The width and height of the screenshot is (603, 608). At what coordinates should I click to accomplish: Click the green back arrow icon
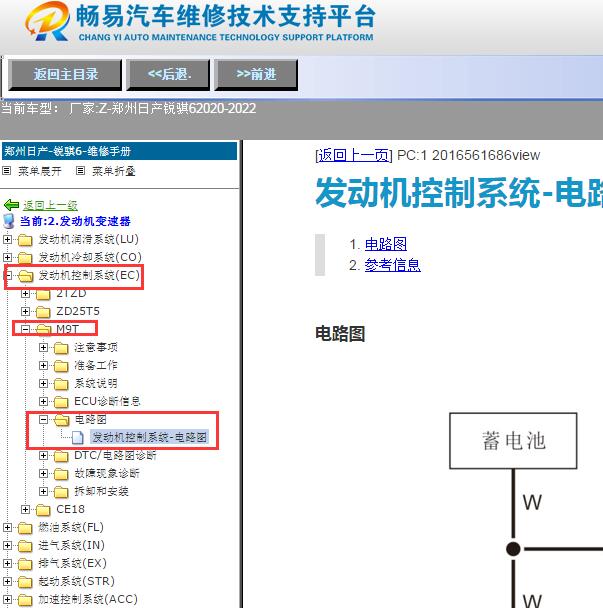pos(11,205)
